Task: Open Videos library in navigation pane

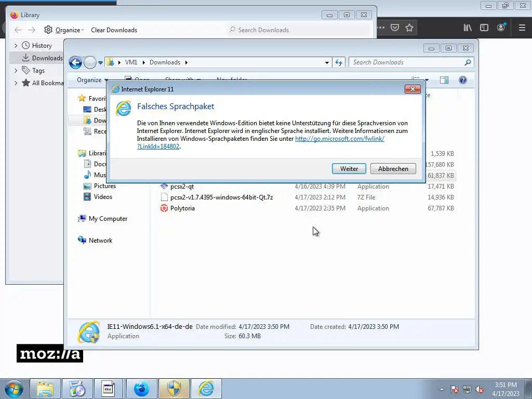Action: pos(103,197)
